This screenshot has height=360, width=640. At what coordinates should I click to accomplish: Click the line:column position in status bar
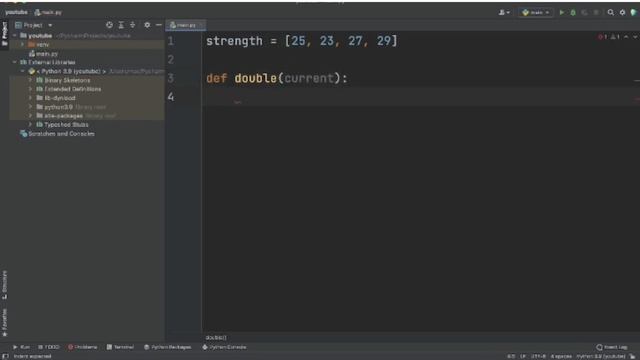pyautogui.click(x=511, y=356)
